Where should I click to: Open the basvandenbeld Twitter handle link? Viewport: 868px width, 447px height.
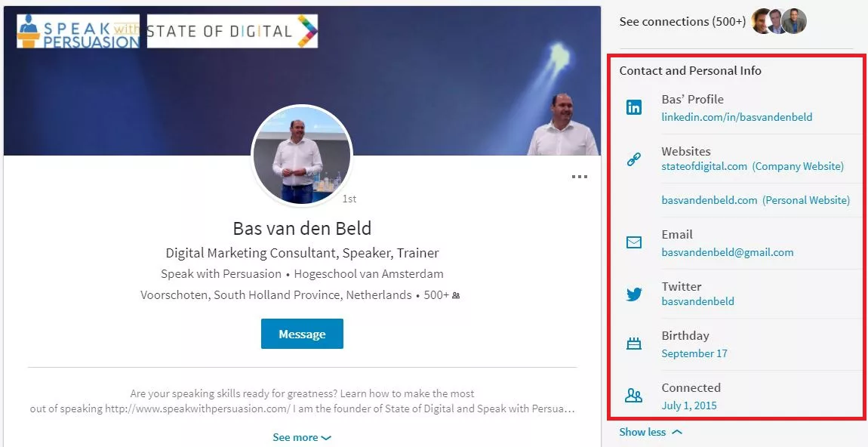click(x=697, y=301)
